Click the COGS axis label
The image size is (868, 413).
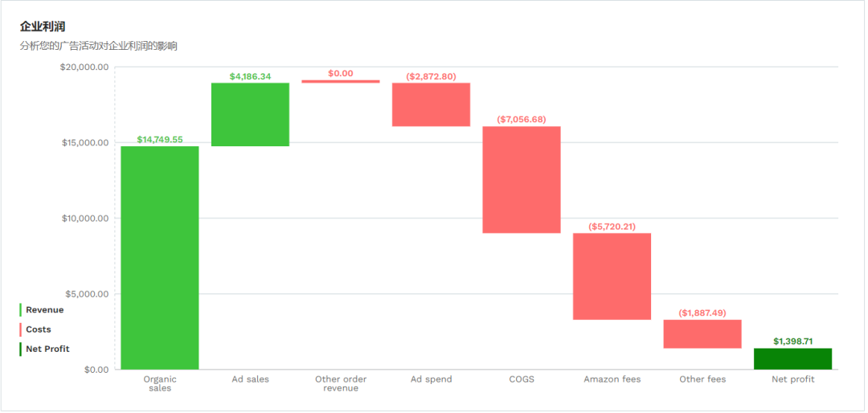tap(521, 379)
